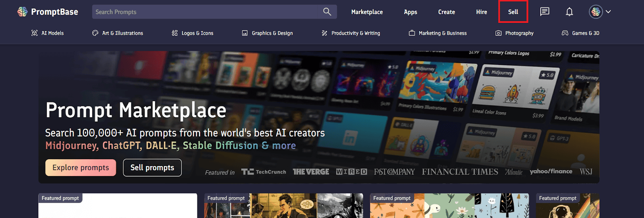Click the WIRED logo
The width and height of the screenshot is (644, 218).
pos(352,172)
